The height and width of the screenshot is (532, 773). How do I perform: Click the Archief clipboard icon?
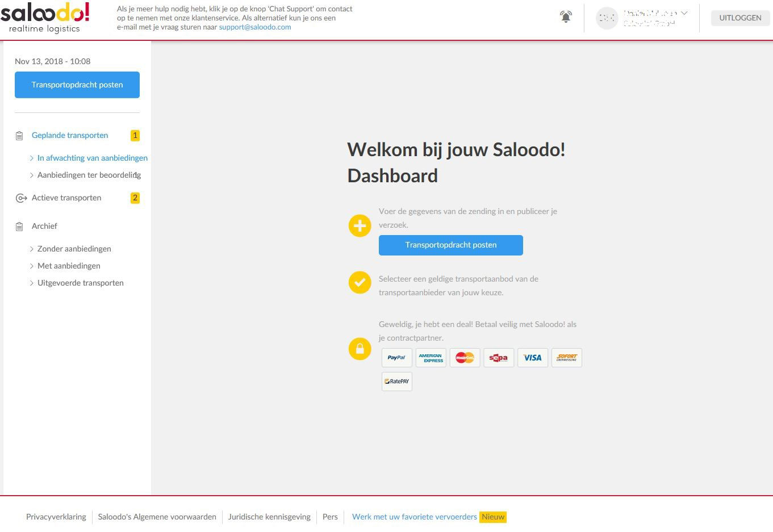[x=19, y=227]
